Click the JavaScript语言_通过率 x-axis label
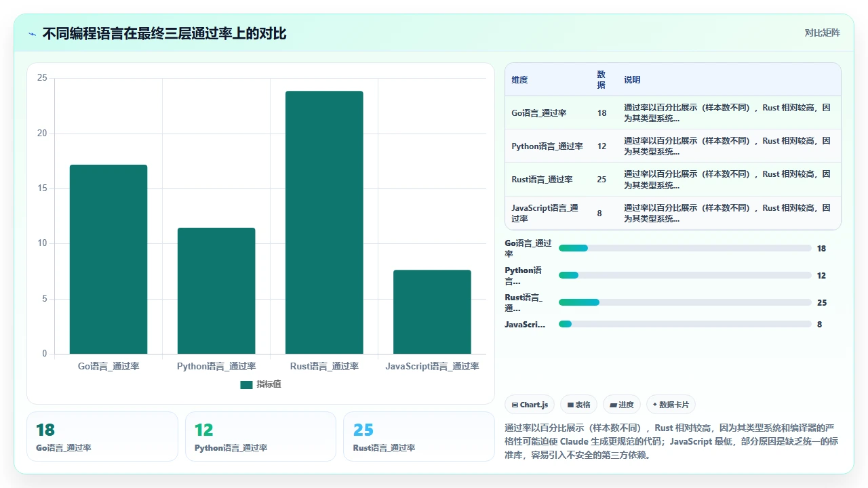The image size is (868, 488). click(x=432, y=367)
